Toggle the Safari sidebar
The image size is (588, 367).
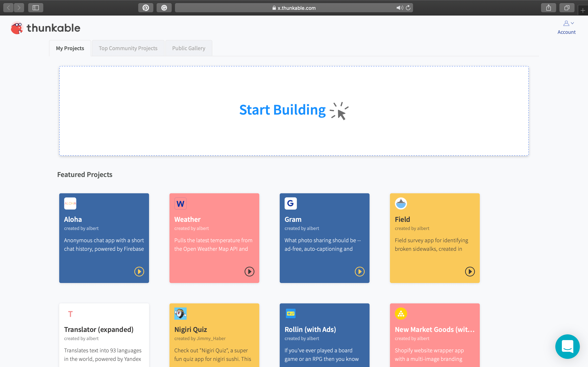coord(36,8)
